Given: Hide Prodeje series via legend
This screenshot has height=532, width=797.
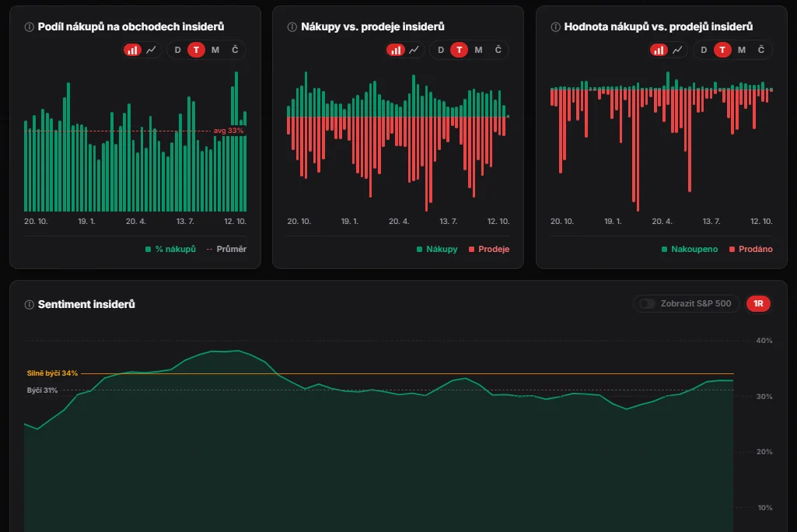Looking at the screenshot, I should pos(489,249).
